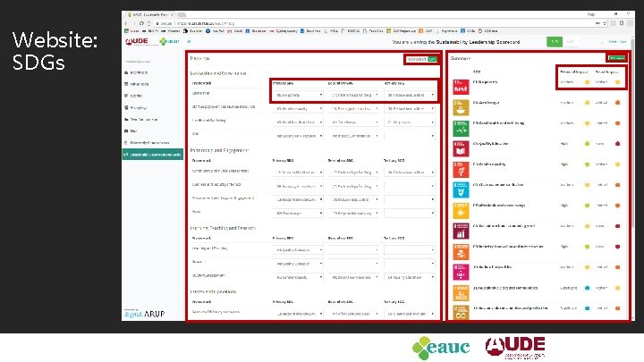Click the SDG 2 Zero Hunger icon
The height and width of the screenshot is (362, 644).
tap(461, 107)
